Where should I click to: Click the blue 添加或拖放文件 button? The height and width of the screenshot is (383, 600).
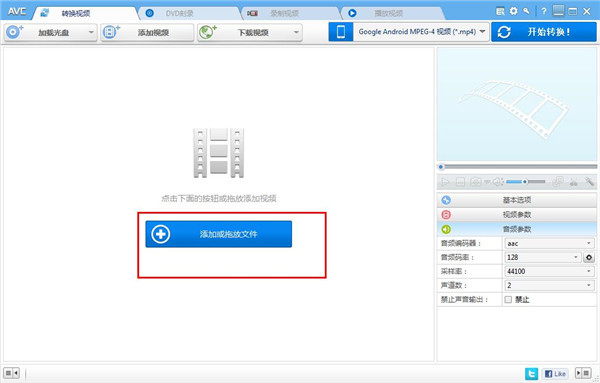click(218, 234)
